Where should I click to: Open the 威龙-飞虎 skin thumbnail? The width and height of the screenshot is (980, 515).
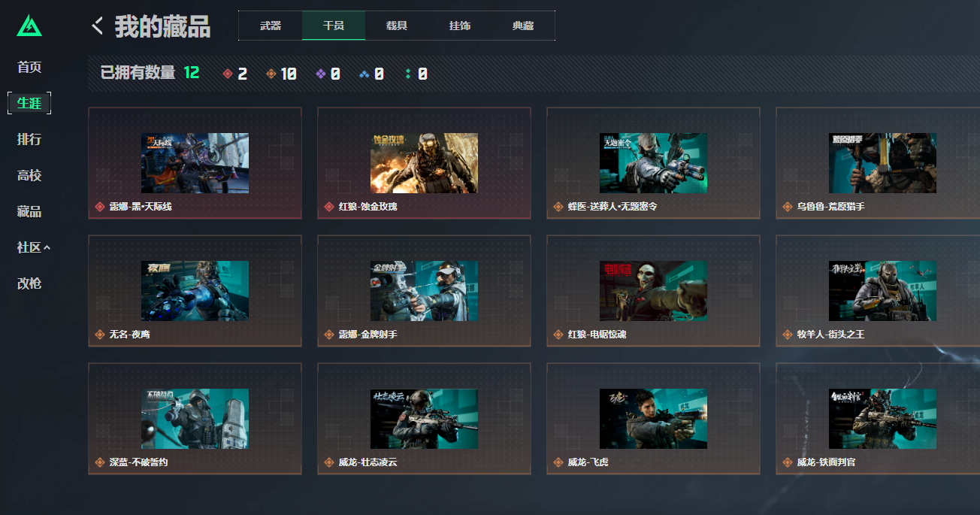coord(653,419)
